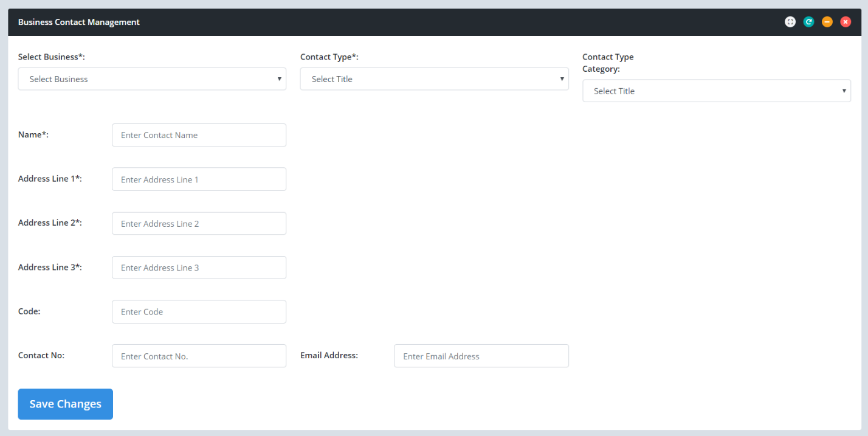
Task: Focus the Enter Code input field
Action: point(199,312)
